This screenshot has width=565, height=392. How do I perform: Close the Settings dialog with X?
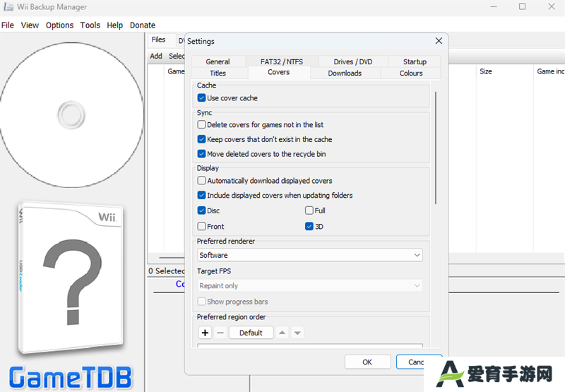439,41
